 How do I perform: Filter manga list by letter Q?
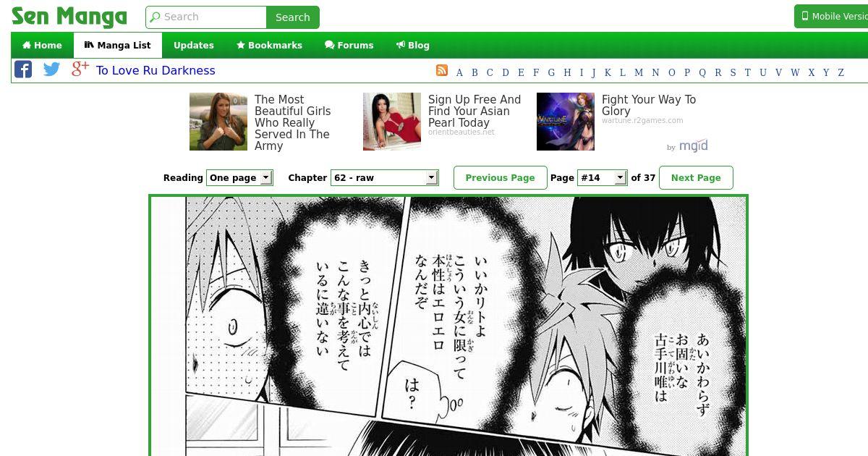702,72
